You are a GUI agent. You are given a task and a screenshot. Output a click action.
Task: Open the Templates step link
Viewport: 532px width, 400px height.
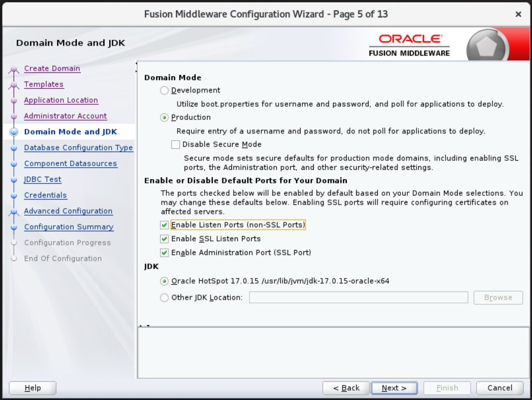44,85
